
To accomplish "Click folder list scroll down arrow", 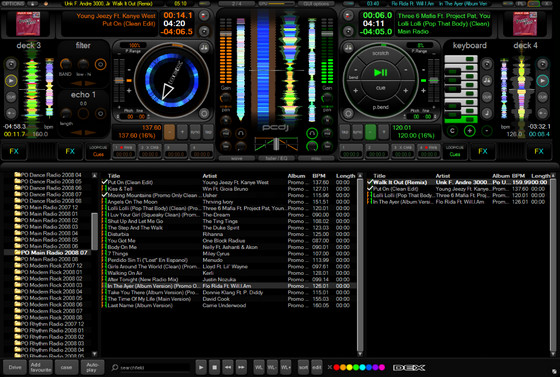I will click(95, 353).
